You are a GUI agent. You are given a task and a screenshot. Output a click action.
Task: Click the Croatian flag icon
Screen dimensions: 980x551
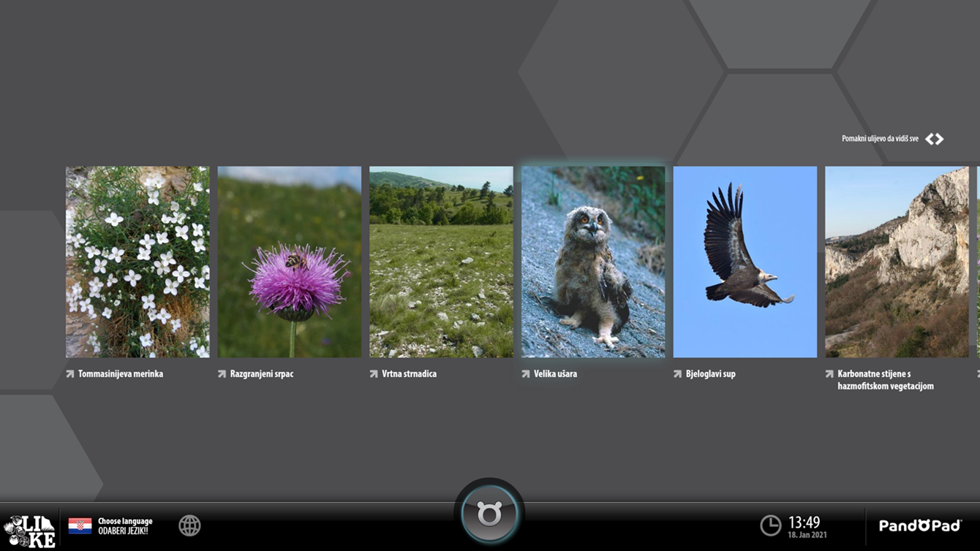click(x=80, y=526)
